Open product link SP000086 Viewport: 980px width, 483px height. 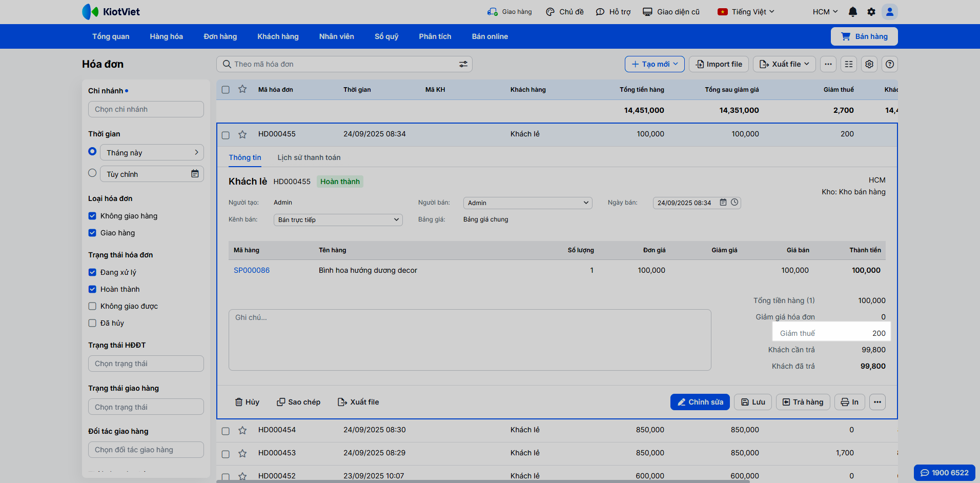point(252,270)
